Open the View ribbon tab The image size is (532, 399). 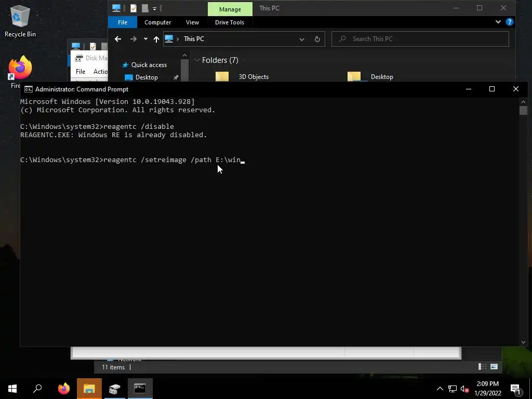(192, 22)
